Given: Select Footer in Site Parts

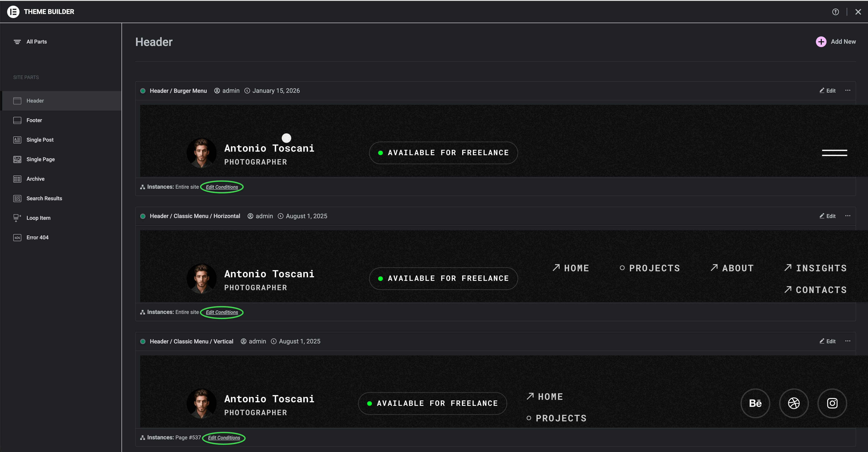Looking at the screenshot, I should pyautogui.click(x=34, y=120).
